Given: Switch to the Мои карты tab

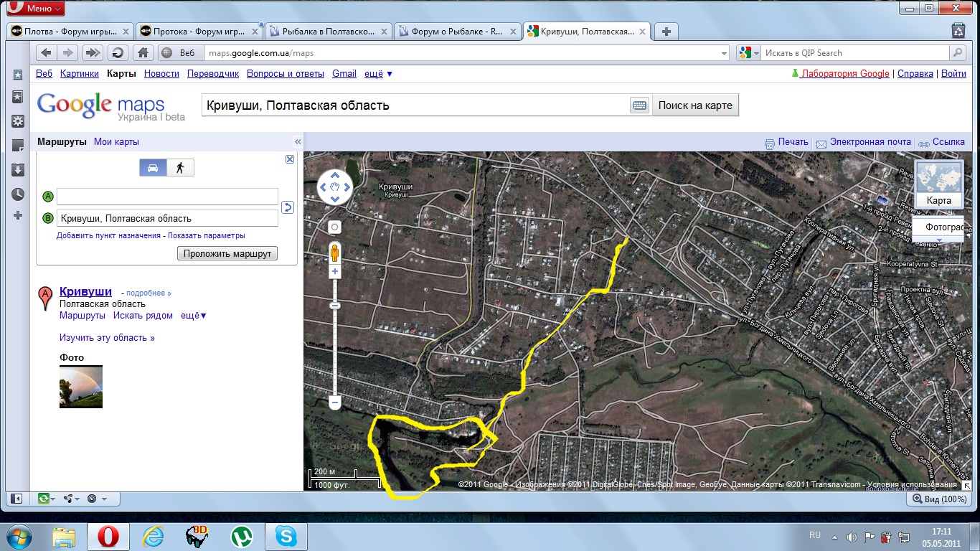Looking at the screenshot, I should coord(116,142).
